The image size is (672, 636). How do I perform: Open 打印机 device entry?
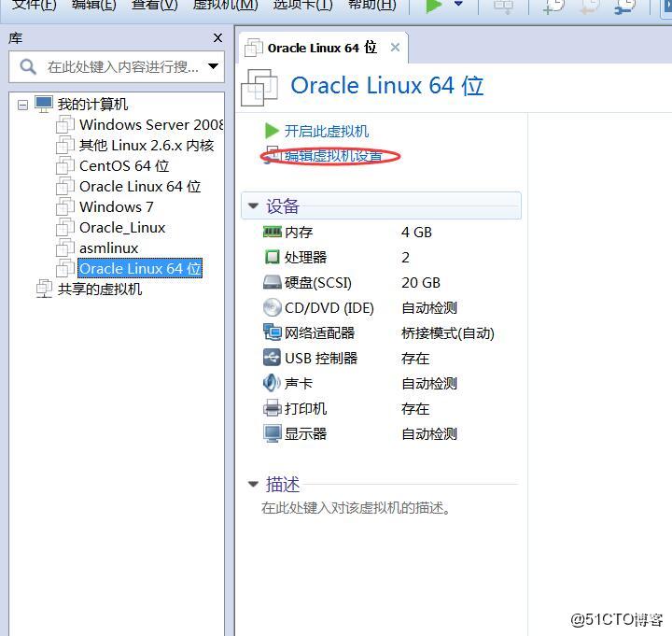[x=305, y=409]
